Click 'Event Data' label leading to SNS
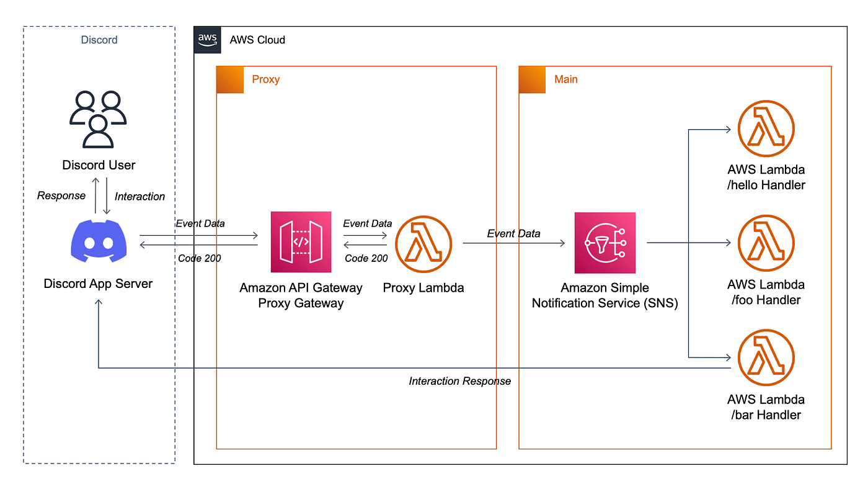868x489 pixels. coord(513,234)
